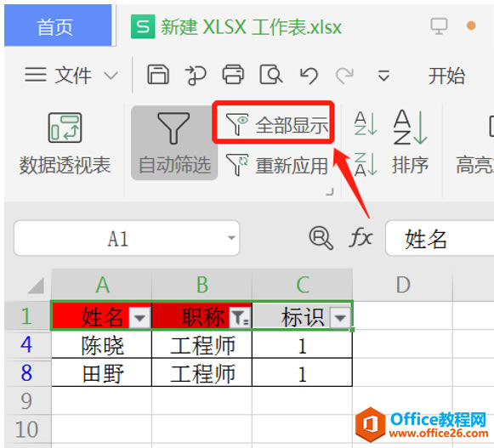This screenshot has width=494, height=448.
Task: Click 工程师 cell in 陈晓 row
Action: point(202,344)
